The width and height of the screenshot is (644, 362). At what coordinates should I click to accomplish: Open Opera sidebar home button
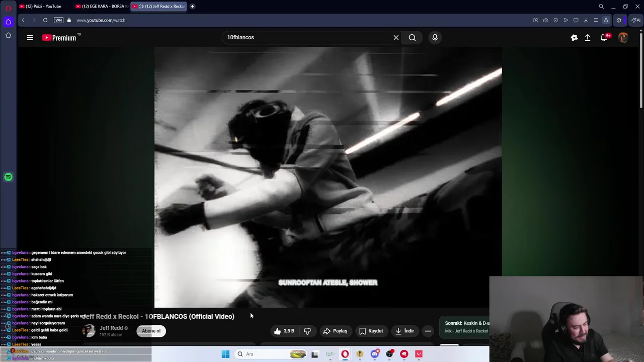[x=8, y=22]
